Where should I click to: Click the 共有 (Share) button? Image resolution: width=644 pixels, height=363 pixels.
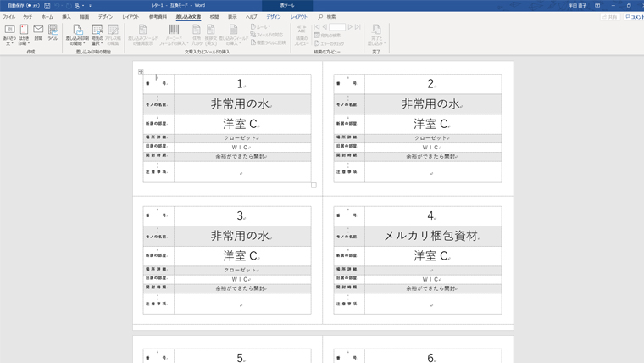coord(610,17)
